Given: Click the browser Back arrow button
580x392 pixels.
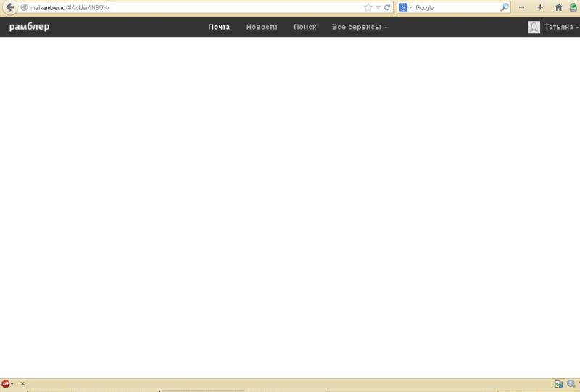Looking at the screenshot, I should point(9,7).
